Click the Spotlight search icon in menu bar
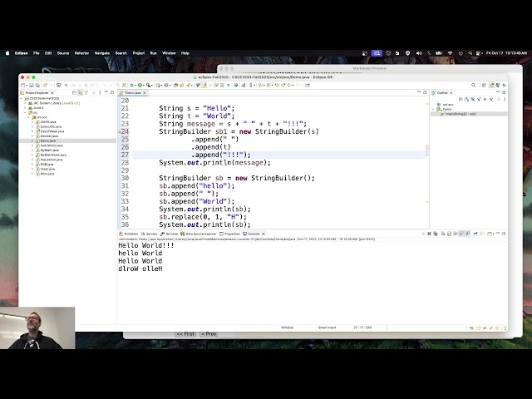Viewport: 532px width, 399px height. click(x=470, y=53)
